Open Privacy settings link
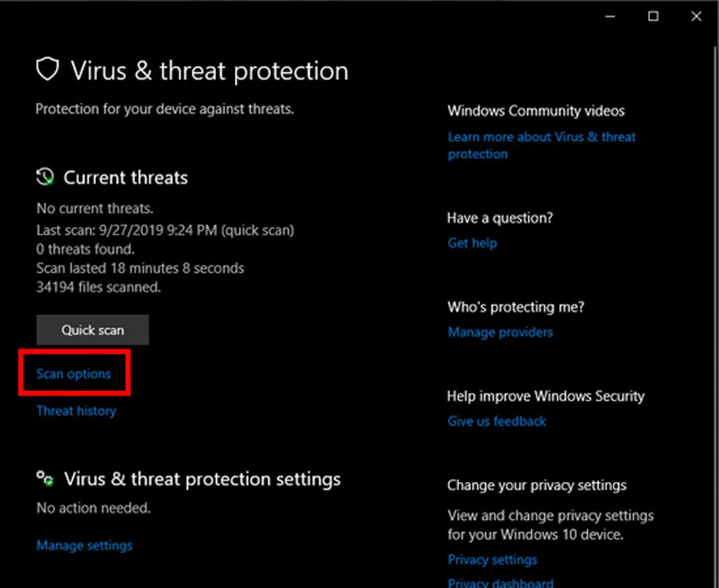 pos(492,559)
